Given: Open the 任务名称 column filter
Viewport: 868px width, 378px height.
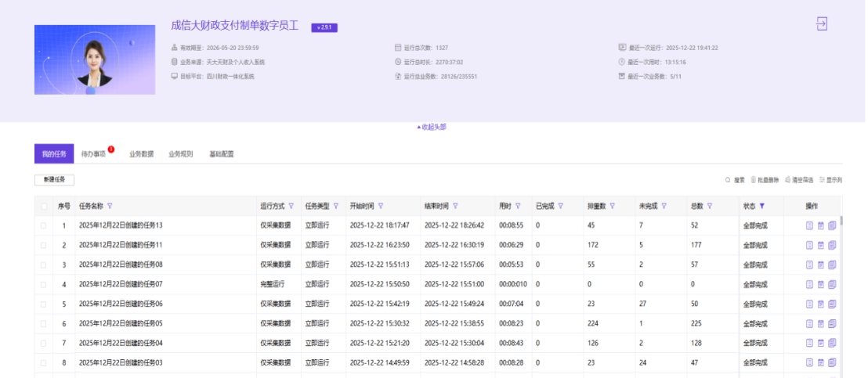Looking at the screenshot, I should (x=110, y=207).
